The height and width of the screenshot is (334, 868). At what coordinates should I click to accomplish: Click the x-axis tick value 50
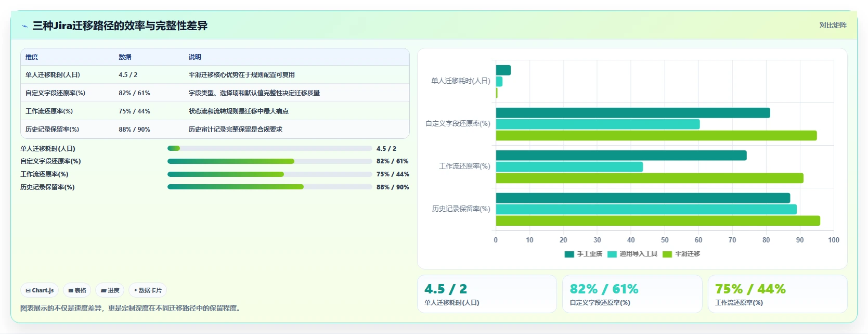point(665,240)
